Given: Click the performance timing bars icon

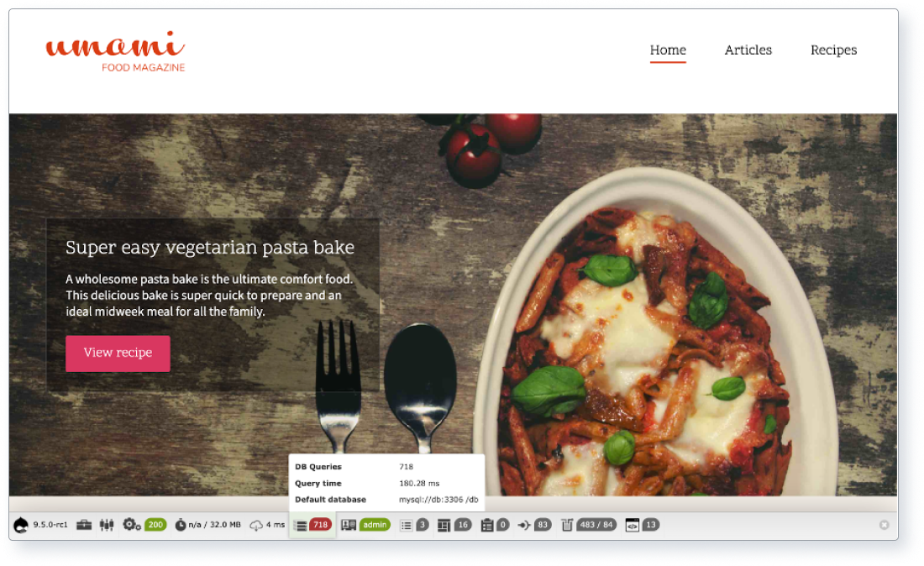Looking at the screenshot, I should click(x=106, y=525).
